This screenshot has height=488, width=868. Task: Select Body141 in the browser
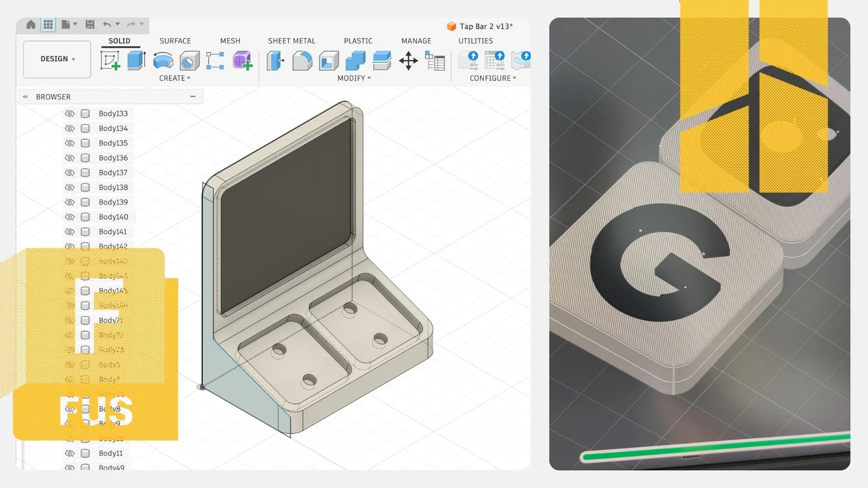[x=113, y=232]
